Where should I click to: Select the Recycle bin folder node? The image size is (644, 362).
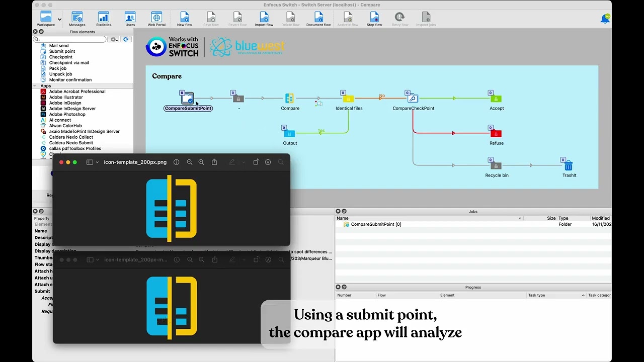click(x=496, y=165)
